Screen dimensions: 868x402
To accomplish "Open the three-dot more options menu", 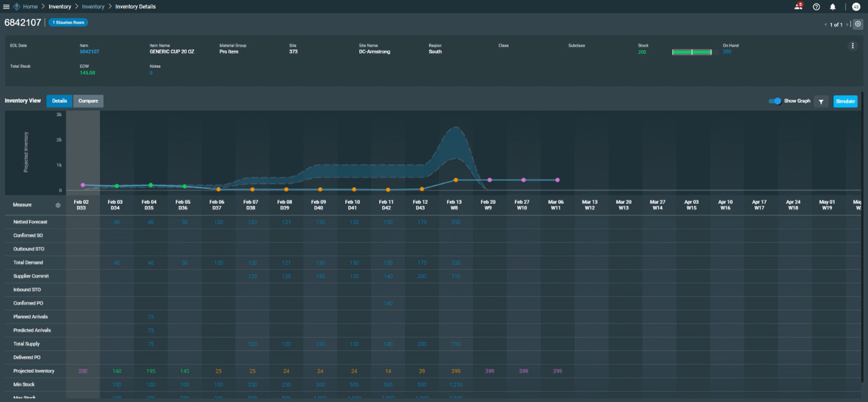I will (853, 46).
